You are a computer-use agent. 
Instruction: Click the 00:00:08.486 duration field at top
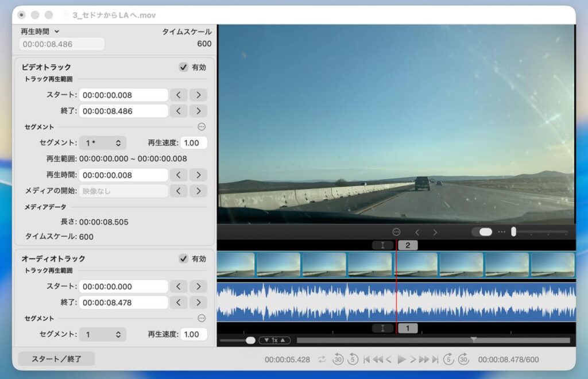(61, 44)
